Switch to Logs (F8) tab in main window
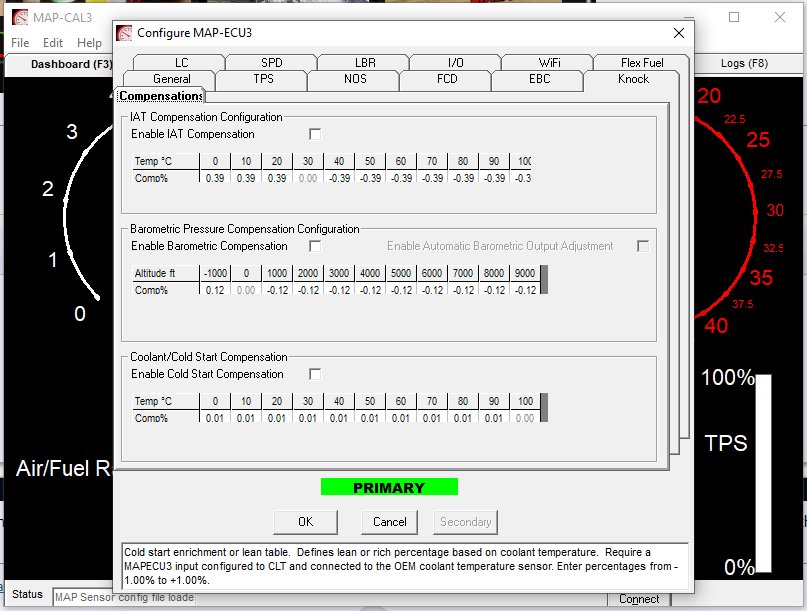This screenshot has height=611, width=807. click(x=744, y=63)
